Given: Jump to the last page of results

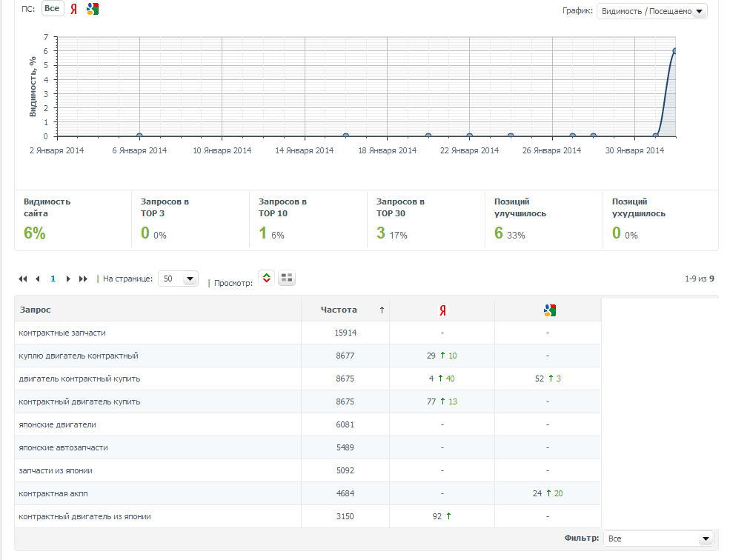Looking at the screenshot, I should coord(83,279).
